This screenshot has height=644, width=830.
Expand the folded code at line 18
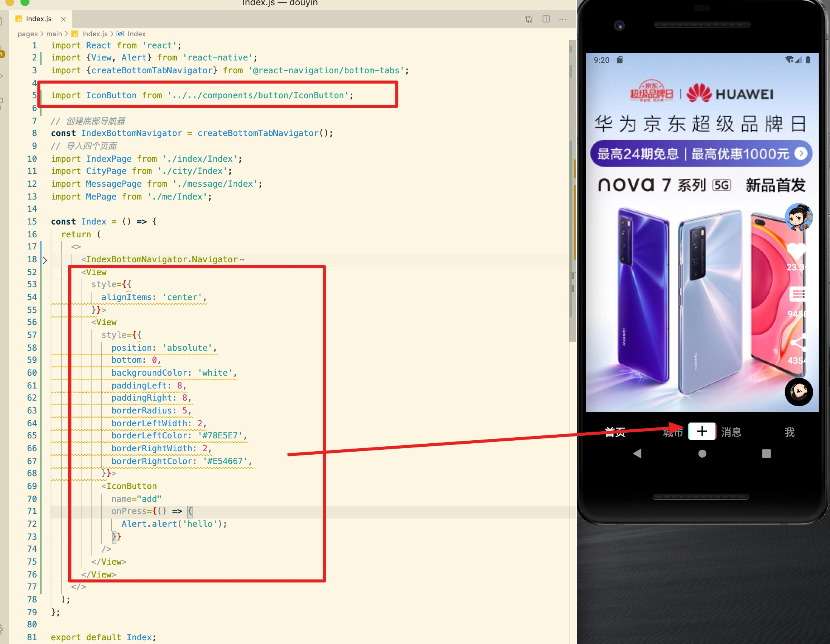pyautogui.click(x=45, y=260)
